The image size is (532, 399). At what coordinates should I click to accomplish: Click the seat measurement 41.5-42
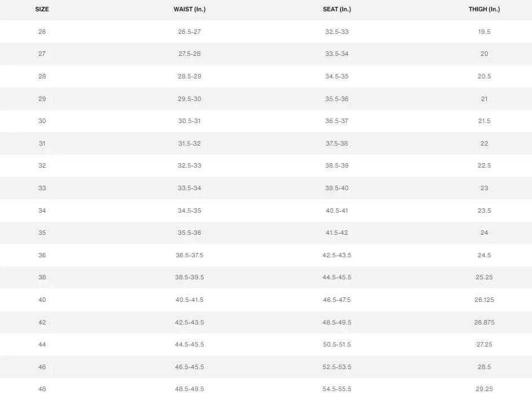337,233
